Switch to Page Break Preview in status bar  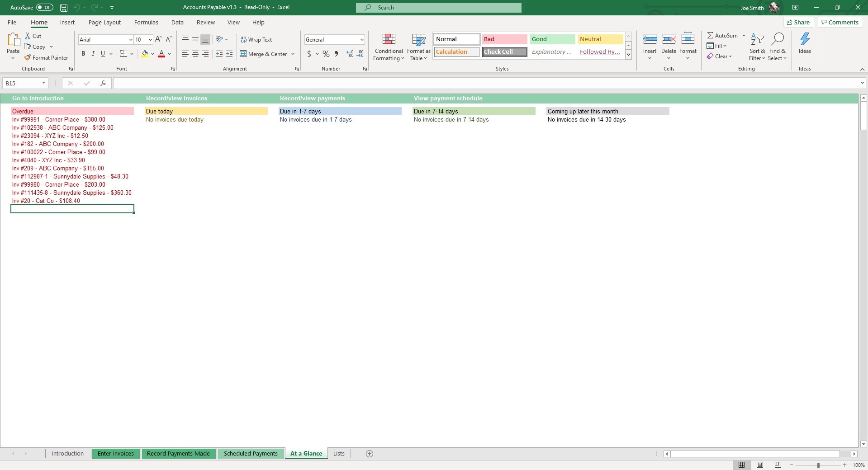coord(778,465)
